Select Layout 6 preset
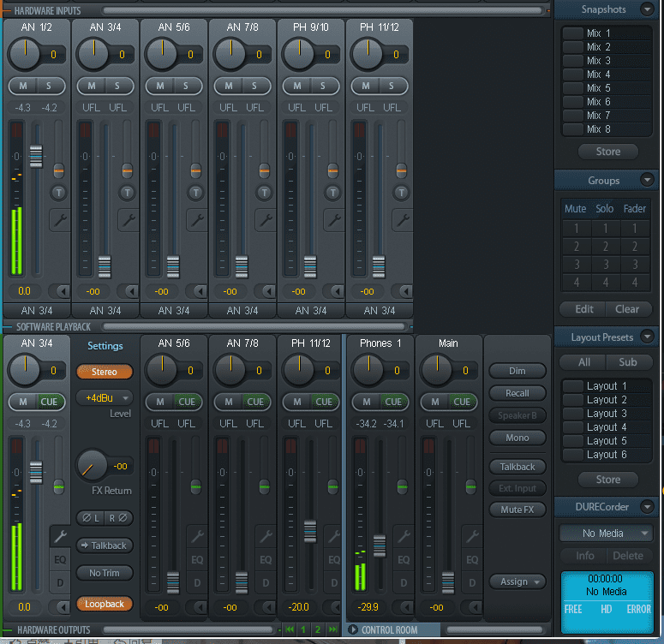Screen dimensions: 664x644 [x=607, y=455]
